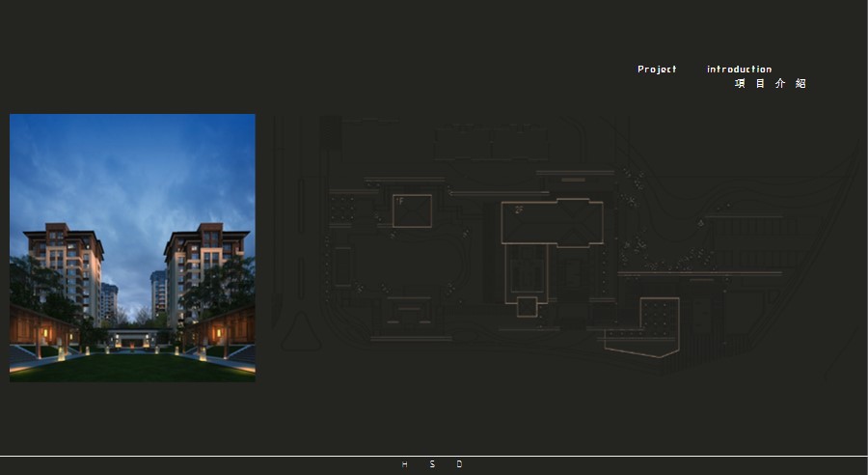Select the 1F building outline on site plan
The width and height of the screenshot is (868, 475).
(412, 210)
